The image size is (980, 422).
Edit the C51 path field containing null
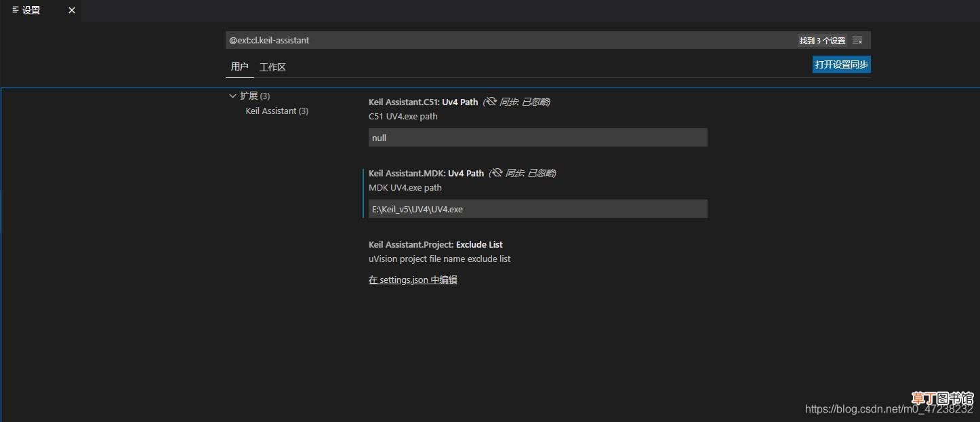click(537, 138)
